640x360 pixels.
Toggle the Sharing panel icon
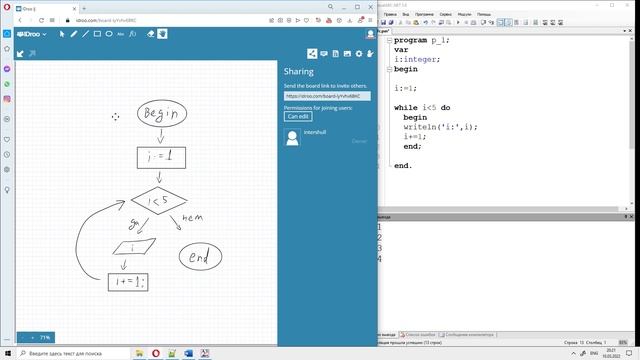(x=312, y=53)
